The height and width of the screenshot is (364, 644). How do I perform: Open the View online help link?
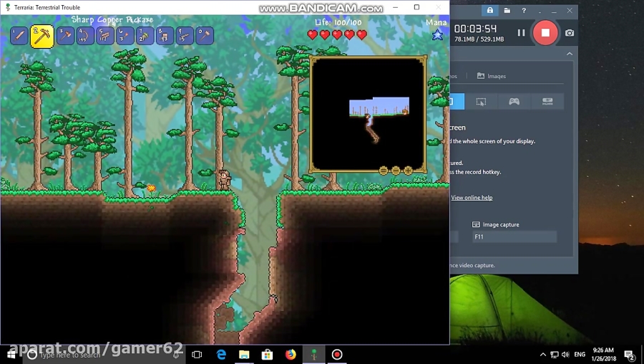[x=472, y=198]
